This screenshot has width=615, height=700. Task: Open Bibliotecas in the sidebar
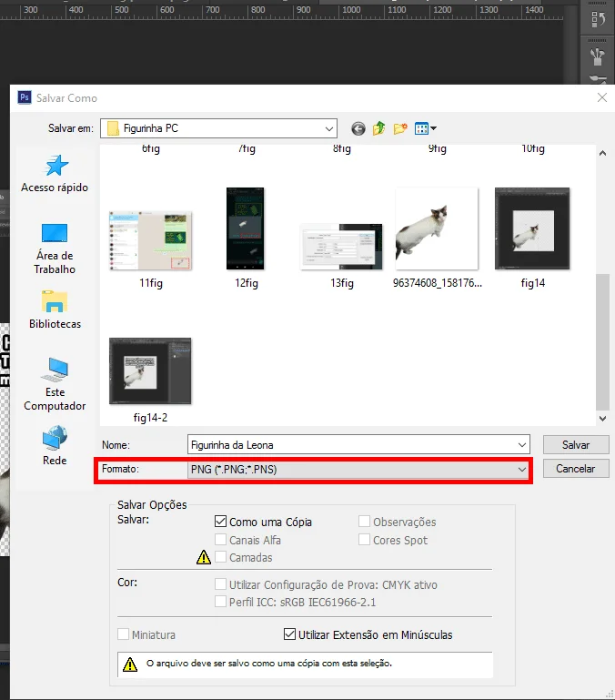[55, 309]
